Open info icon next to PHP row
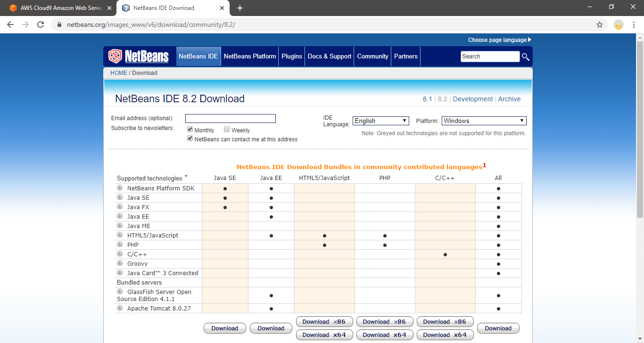The image size is (644, 343). 120,245
